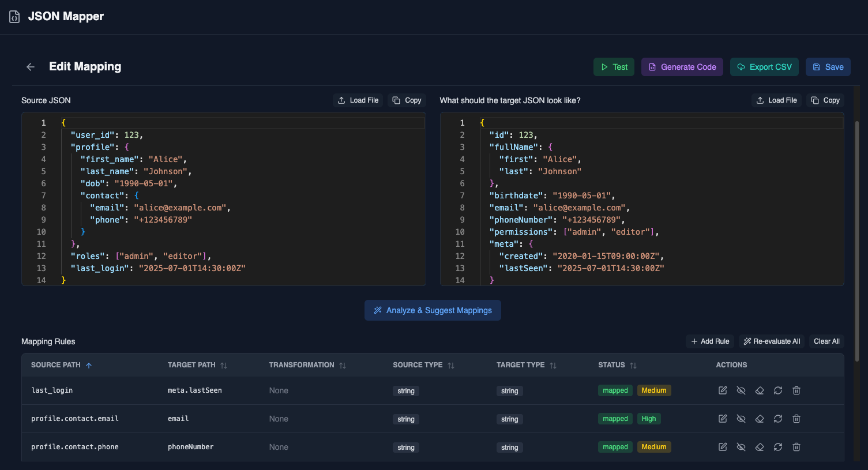868x470 pixels.
Task: Click the Edit Mapping heading
Action: click(85, 67)
